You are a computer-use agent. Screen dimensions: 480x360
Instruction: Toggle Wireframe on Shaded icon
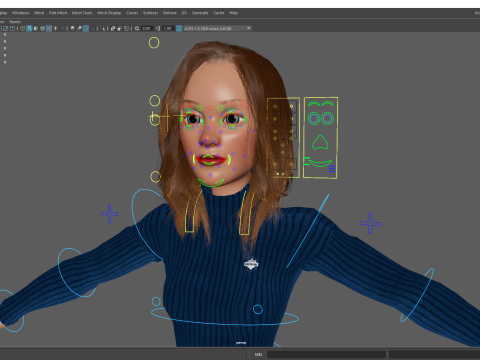(42, 28)
